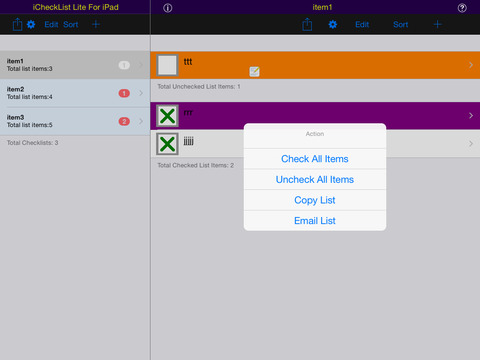
Task: Select the item2 checklist in sidebar
Action: click(x=75, y=93)
